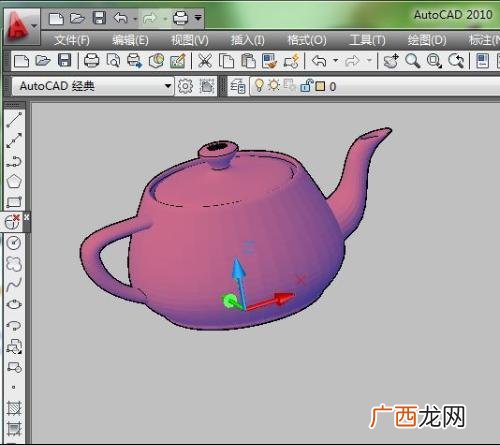The height and width of the screenshot is (445, 500).
Task: Click Publish icon in Standard toolbar
Action: click(134, 61)
